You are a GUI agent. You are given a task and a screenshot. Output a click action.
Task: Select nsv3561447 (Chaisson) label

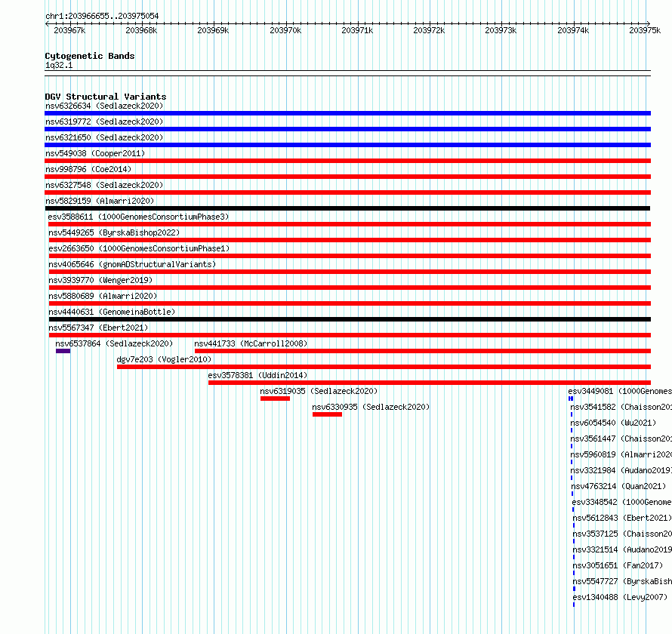pos(621,439)
